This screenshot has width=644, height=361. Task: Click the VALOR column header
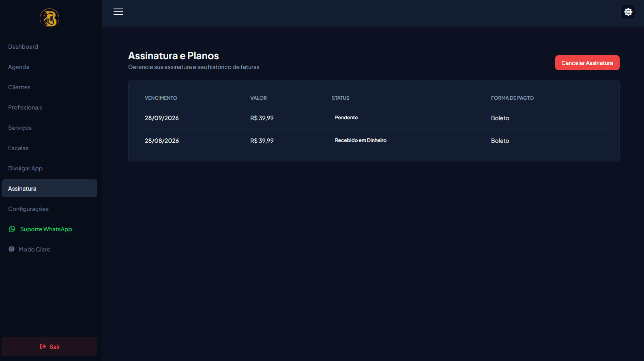pyautogui.click(x=258, y=98)
